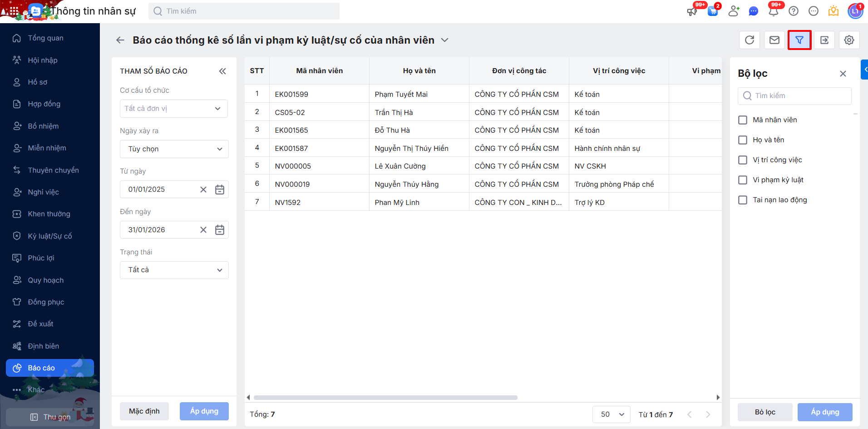Screen dimensions: 868x429
Task: Open the page size dropdown showing 50
Action: [x=611, y=414]
